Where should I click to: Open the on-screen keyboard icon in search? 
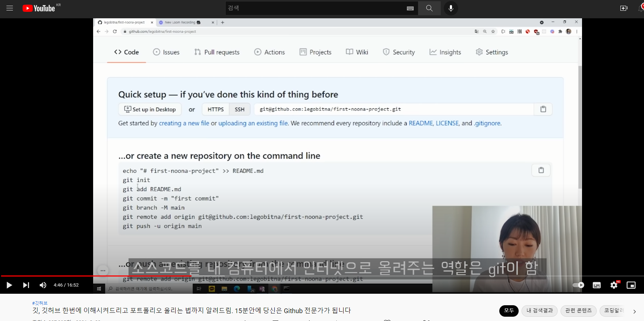click(410, 8)
